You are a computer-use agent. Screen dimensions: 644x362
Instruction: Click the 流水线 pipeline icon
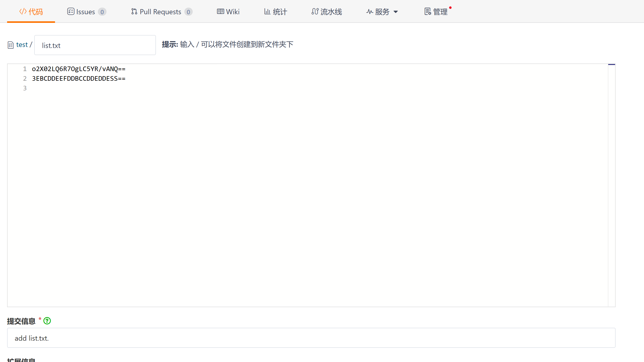pyautogui.click(x=315, y=11)
